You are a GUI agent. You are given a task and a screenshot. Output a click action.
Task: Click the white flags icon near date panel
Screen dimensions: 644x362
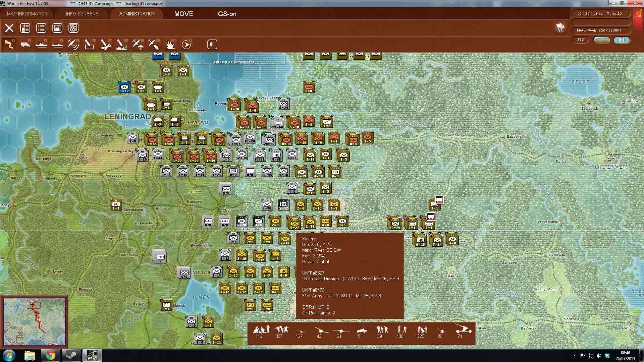click(x=560, y=27)
